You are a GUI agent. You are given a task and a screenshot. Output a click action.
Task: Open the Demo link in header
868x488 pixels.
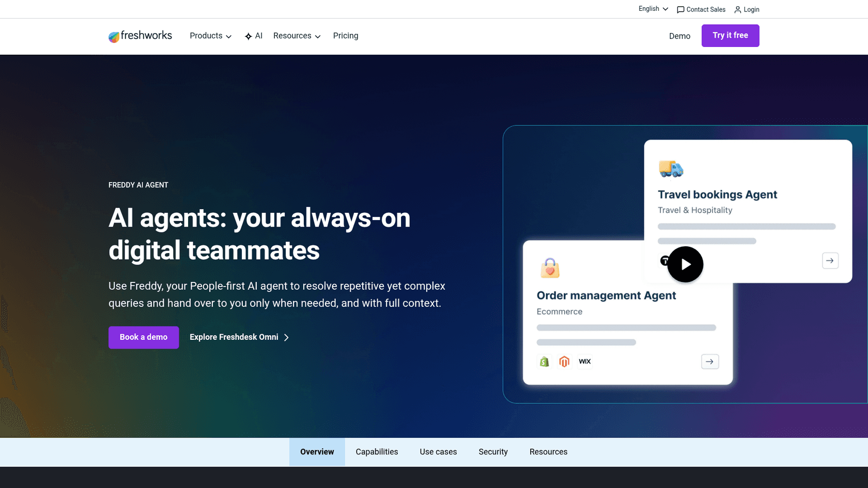[679, 36]
